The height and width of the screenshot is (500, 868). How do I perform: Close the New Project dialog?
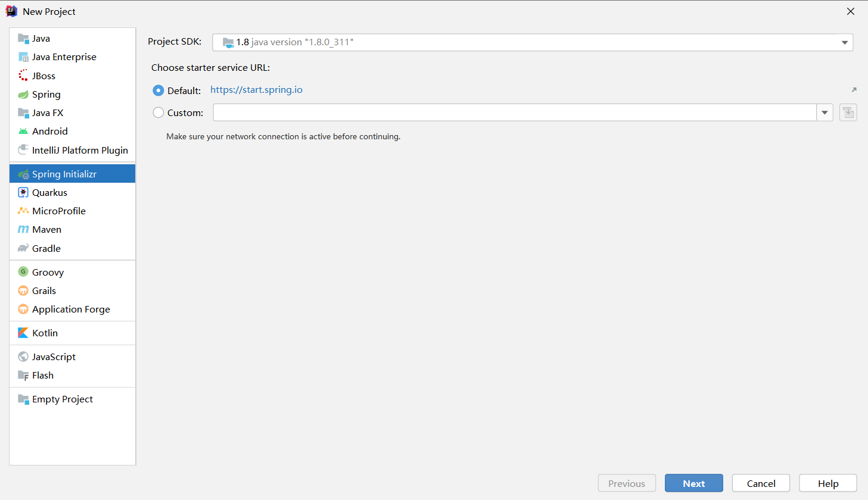tap(851, 11)
